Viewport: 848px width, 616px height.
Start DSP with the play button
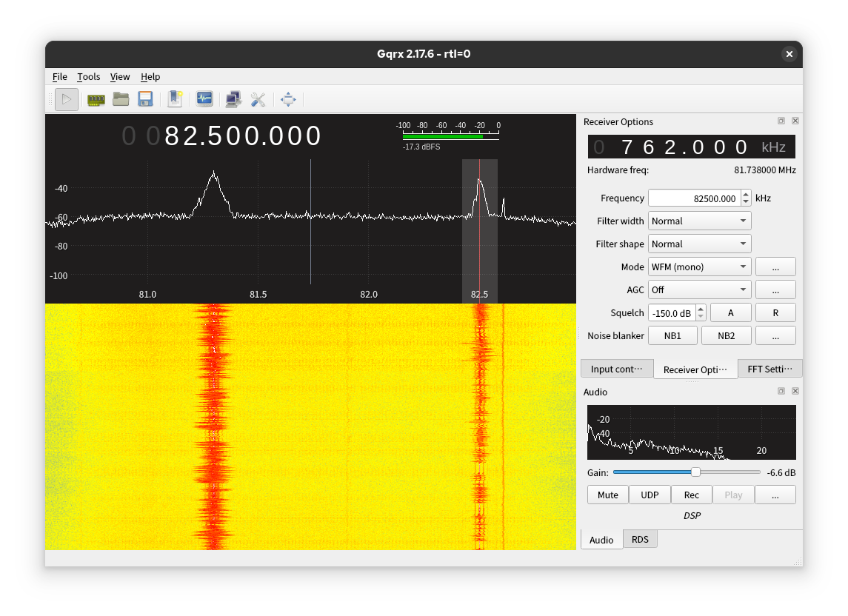point(67,99)
